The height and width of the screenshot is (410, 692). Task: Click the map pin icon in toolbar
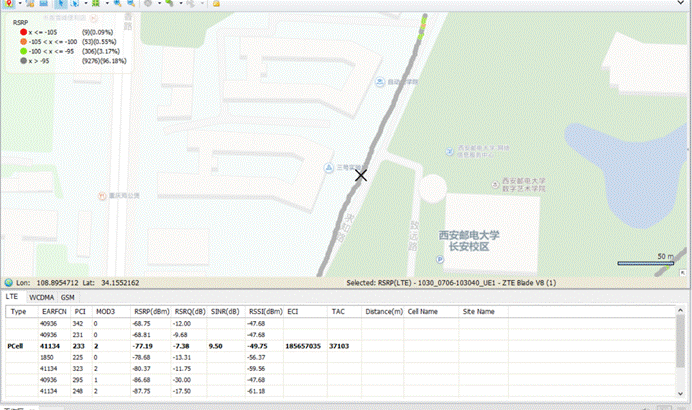10,4
